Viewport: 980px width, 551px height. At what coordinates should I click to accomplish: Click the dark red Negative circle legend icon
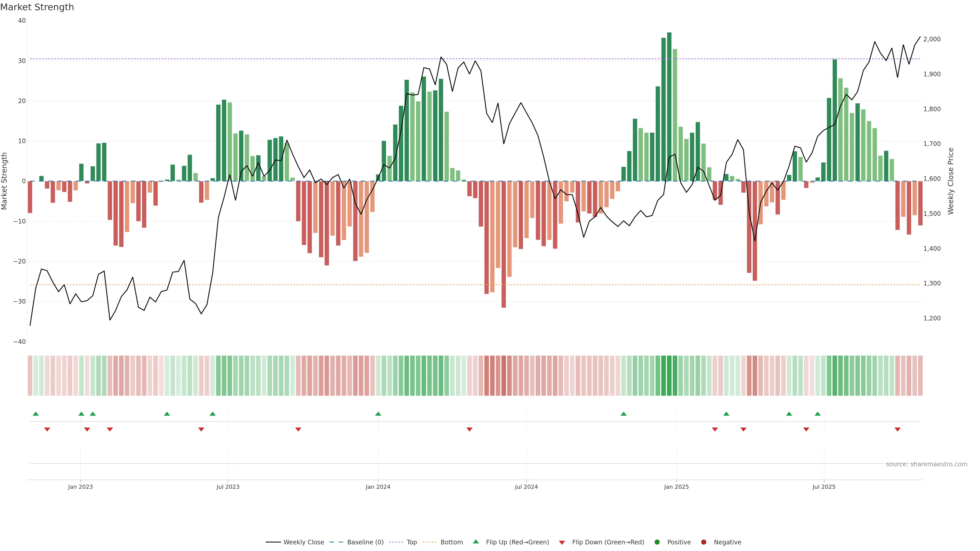703,542
